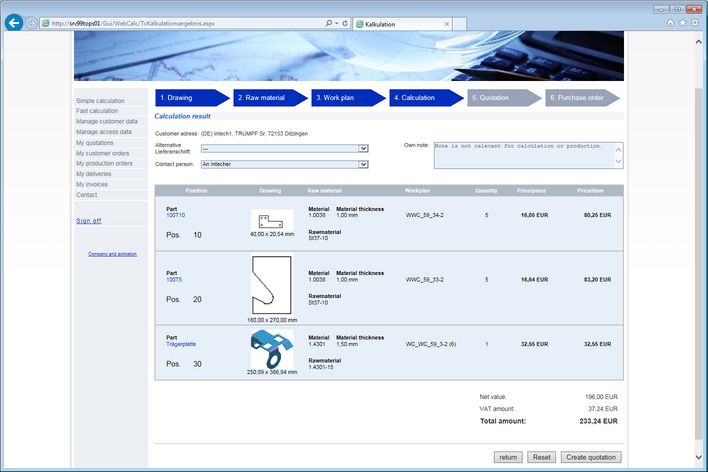
Task: Click the browser forward arrow button
Action: (32, 22)
